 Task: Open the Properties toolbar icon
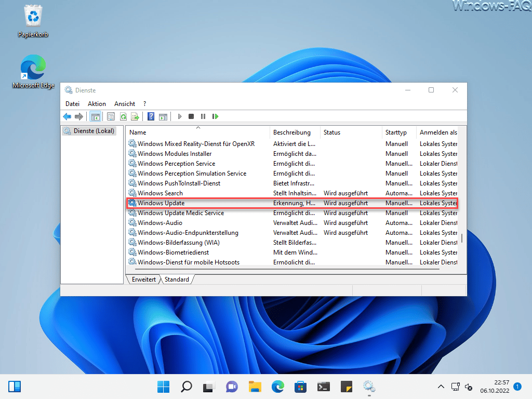tap(111, 117)
